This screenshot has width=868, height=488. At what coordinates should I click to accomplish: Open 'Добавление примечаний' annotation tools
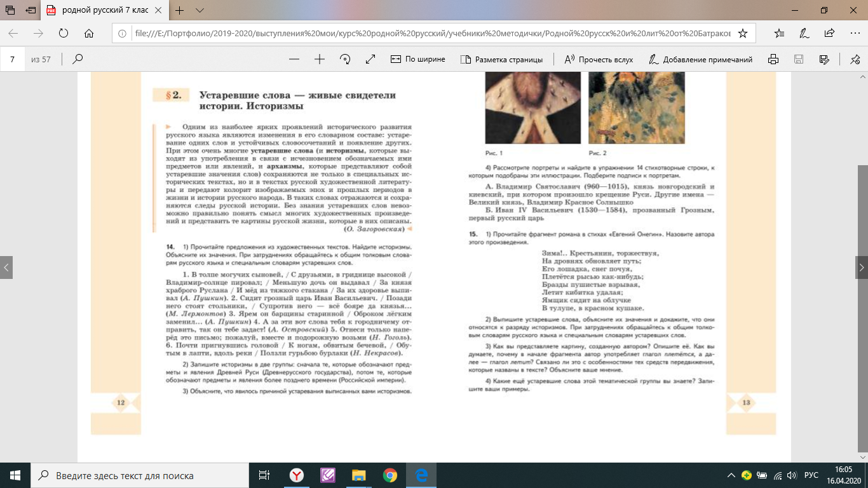tap(700, 59)
